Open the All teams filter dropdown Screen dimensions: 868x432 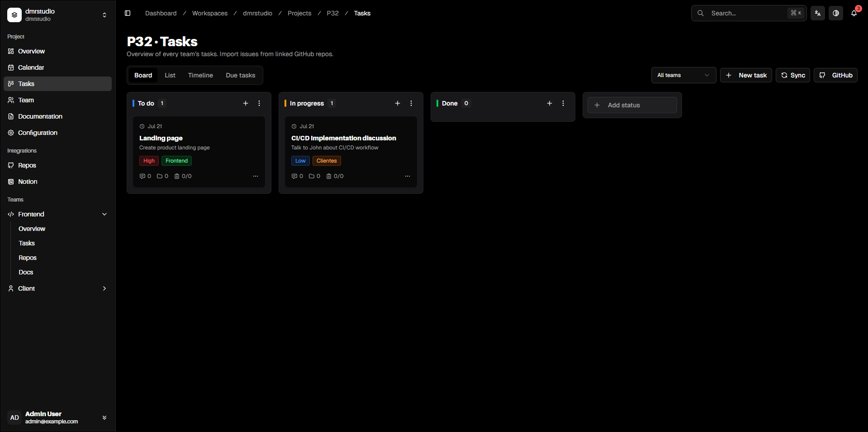point(683,75)
